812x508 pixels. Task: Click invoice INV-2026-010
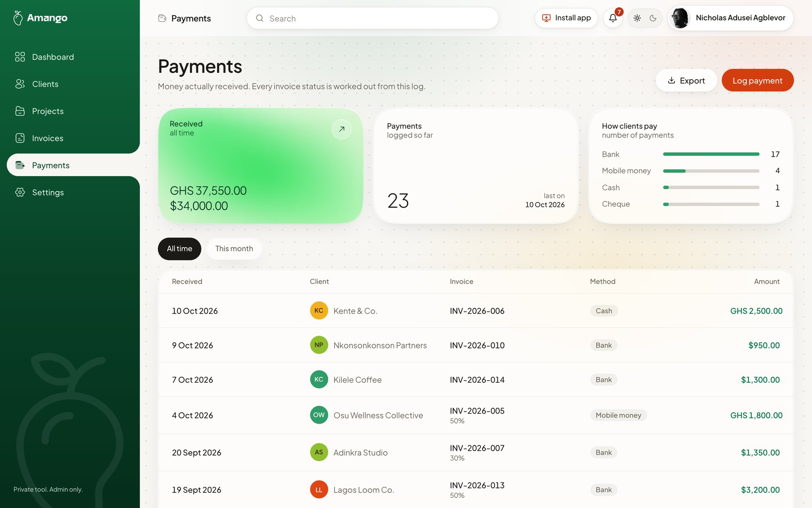click(x=477, y=345)
